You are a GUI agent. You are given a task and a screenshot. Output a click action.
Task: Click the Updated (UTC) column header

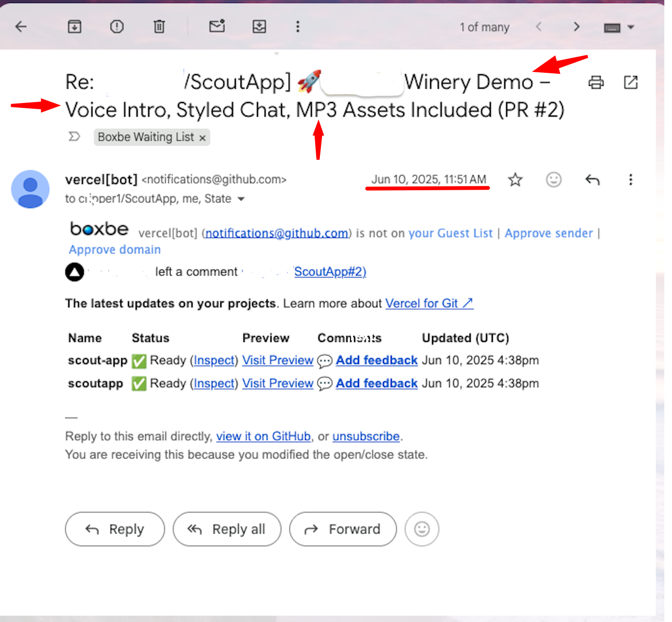click(465, 338)
